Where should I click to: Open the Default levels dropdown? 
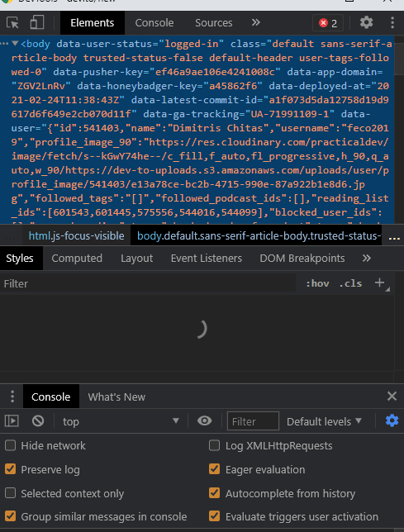[x=325, y=421]
